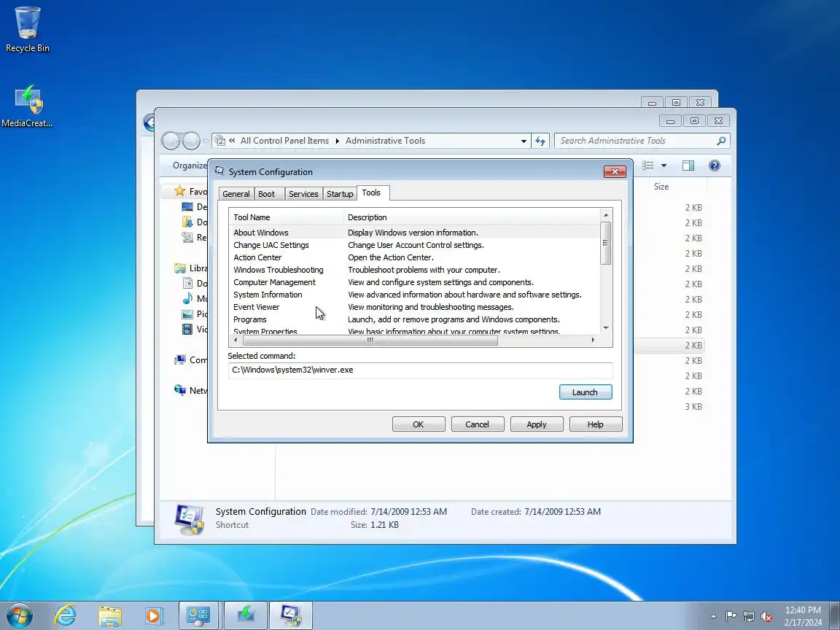Sort by the Tool Name column
The image size is (840, 630).
[x=287, y=217]
